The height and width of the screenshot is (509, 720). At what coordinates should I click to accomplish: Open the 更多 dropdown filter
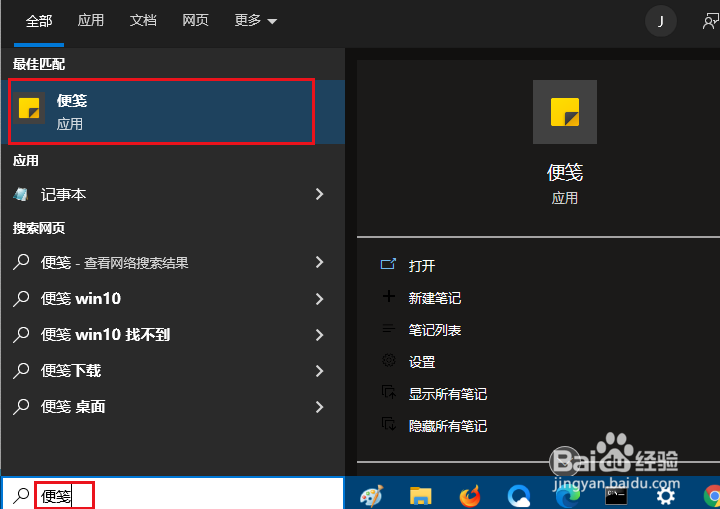pyautogui.click(x=255, y=20)
